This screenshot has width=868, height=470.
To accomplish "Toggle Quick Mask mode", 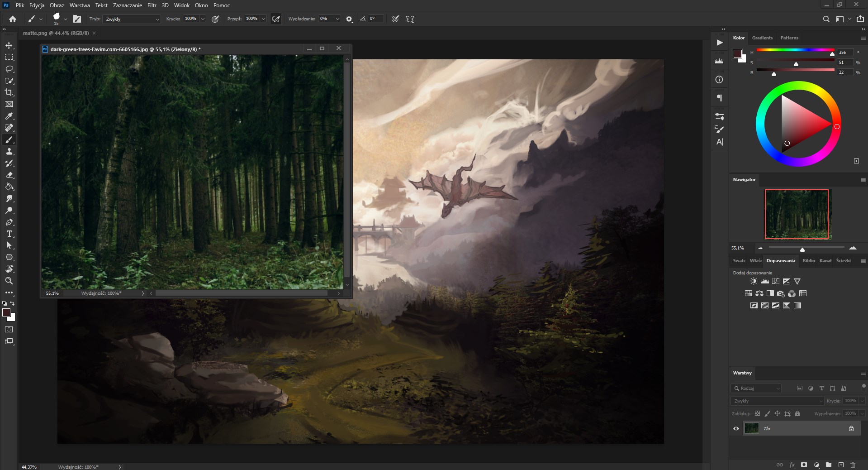I will (9, 330).
